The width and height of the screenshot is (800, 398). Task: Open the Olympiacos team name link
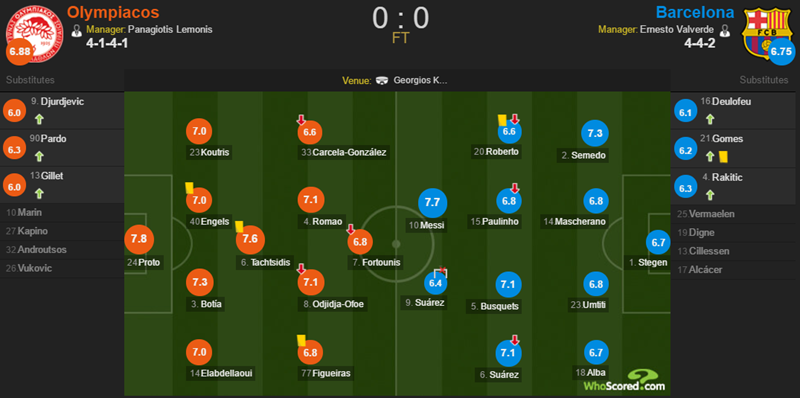click(113, 12)
